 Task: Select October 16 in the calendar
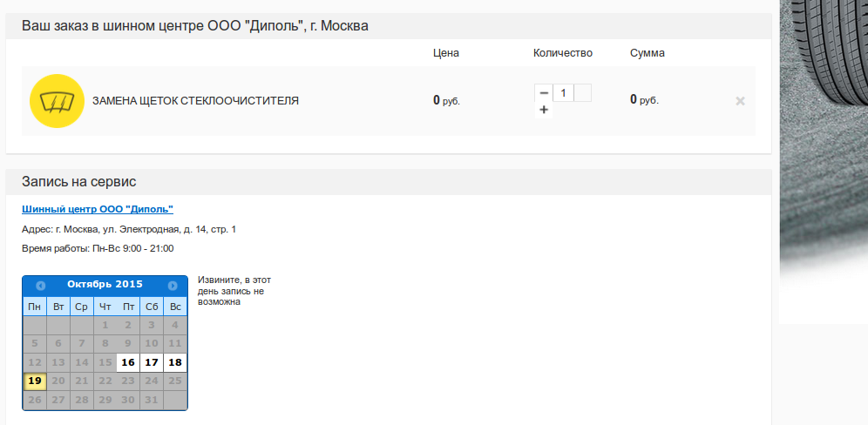click(128, 362)
